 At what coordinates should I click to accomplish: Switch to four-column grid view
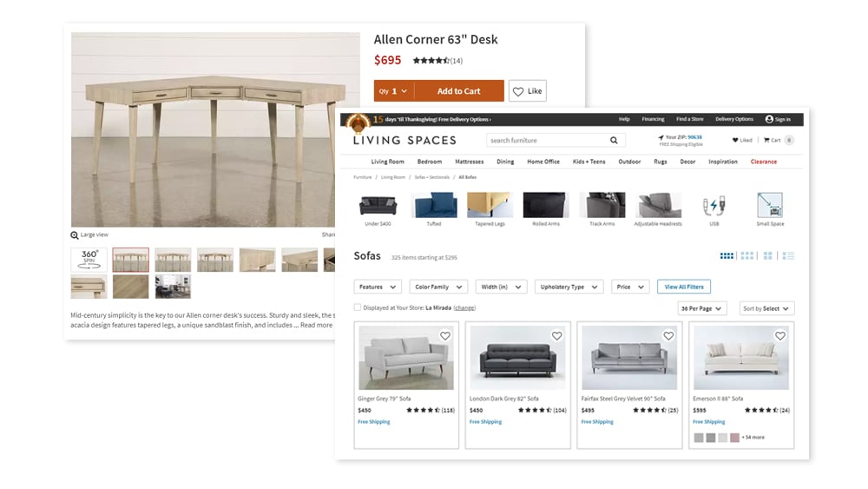(x=727, y=256)
